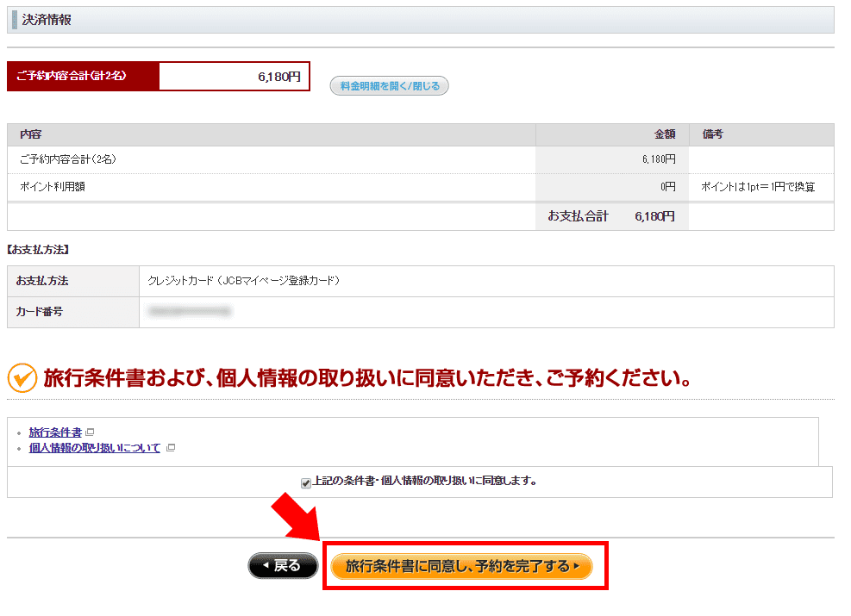851x616 pixels.
Task: Go back with the black 戻る button
Action: point(283,566)
